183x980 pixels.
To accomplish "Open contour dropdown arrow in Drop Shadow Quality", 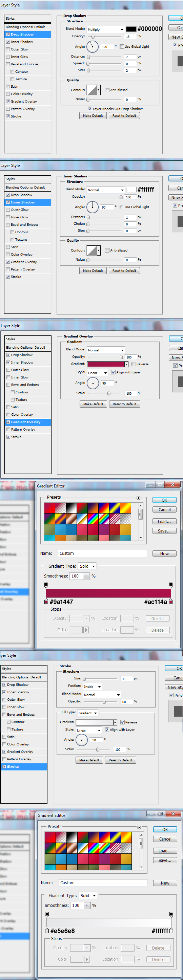I will pyautogui.click(x=98, y=90).
